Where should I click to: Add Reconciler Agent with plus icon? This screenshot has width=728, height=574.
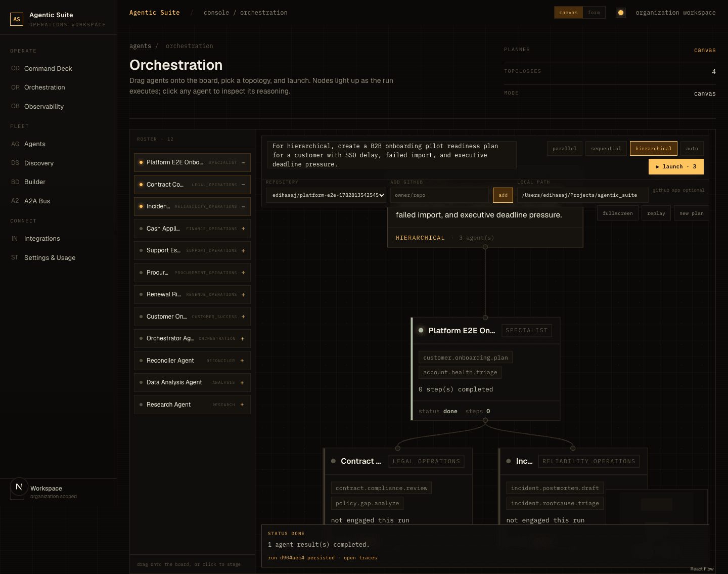click(x=242, y=361)
